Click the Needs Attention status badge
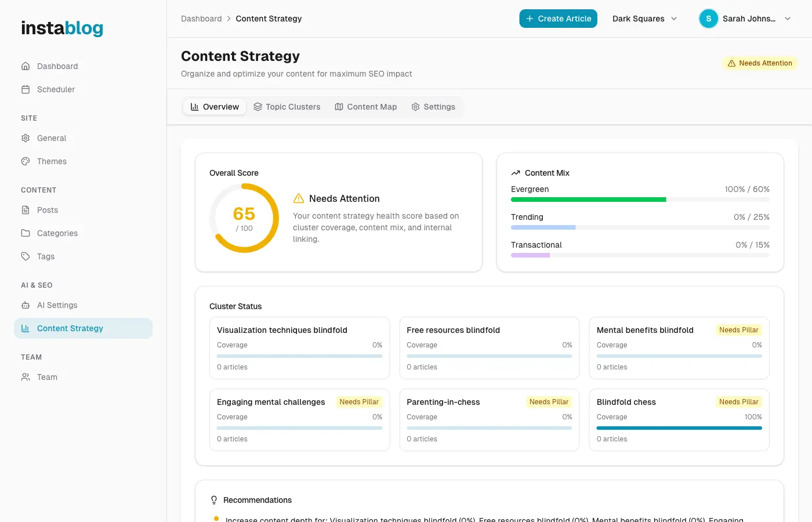This screenshot has width=812, height=522. [x=760, y=62]
